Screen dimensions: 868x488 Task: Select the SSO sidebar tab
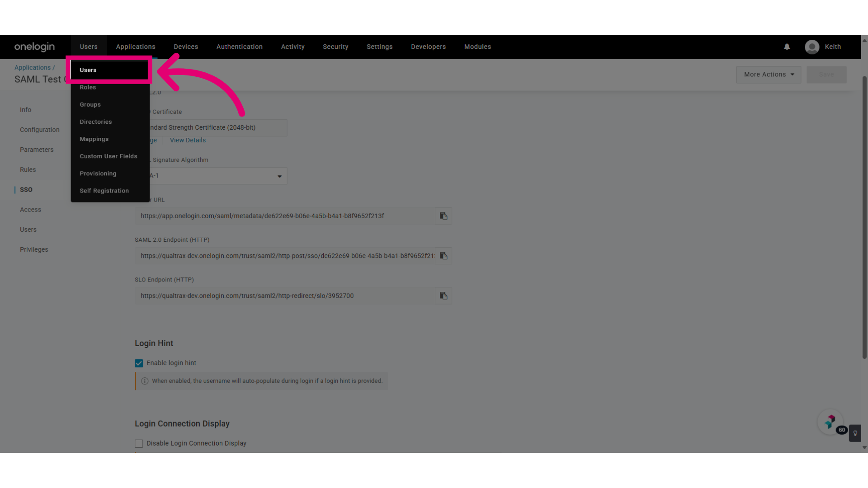click(x=26, y=190)
